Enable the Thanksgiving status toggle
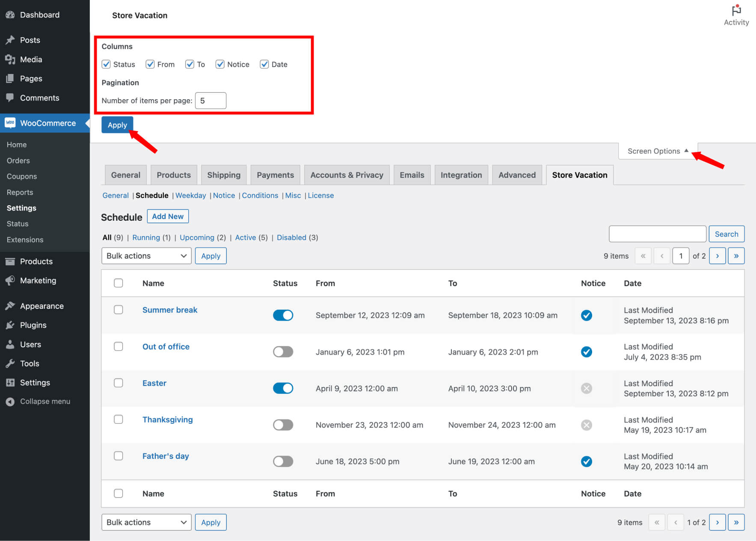 tap(283, 425)
